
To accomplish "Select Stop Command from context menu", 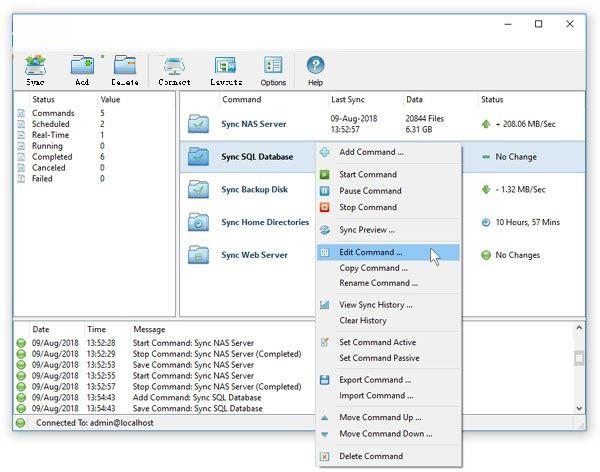I will pyautogui.click(x=367, y=207).
